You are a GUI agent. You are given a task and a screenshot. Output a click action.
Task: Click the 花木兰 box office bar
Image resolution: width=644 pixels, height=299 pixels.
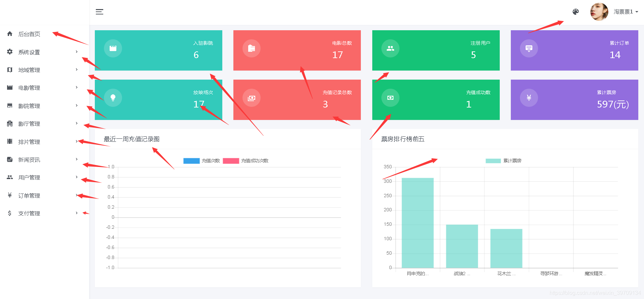506,249
